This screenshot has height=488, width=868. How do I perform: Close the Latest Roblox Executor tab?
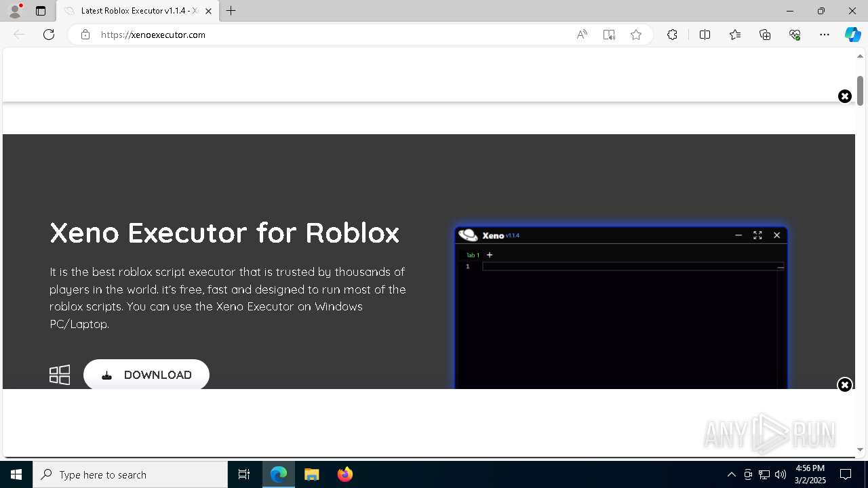click(x=209, y=11)
